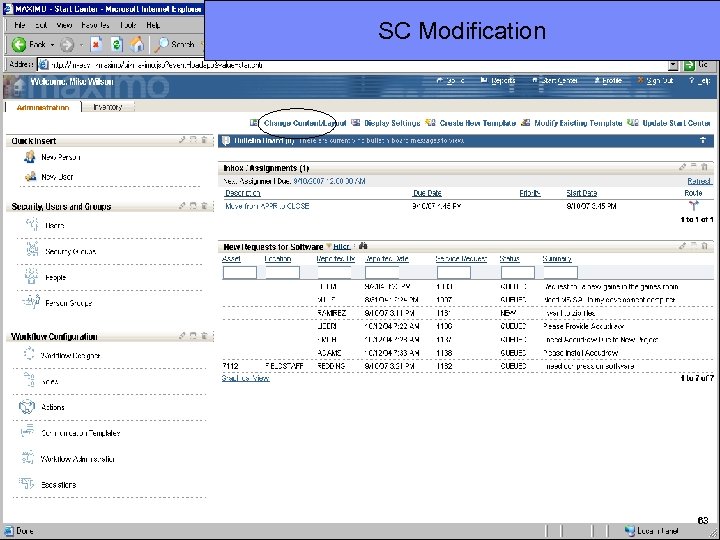Minimize New Requests for Software portlet
720x540 pixels.
[x=693, y=246]
